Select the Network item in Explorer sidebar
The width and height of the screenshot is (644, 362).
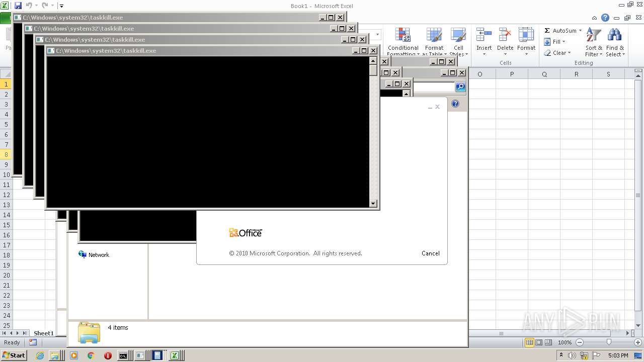pos(94,255)
